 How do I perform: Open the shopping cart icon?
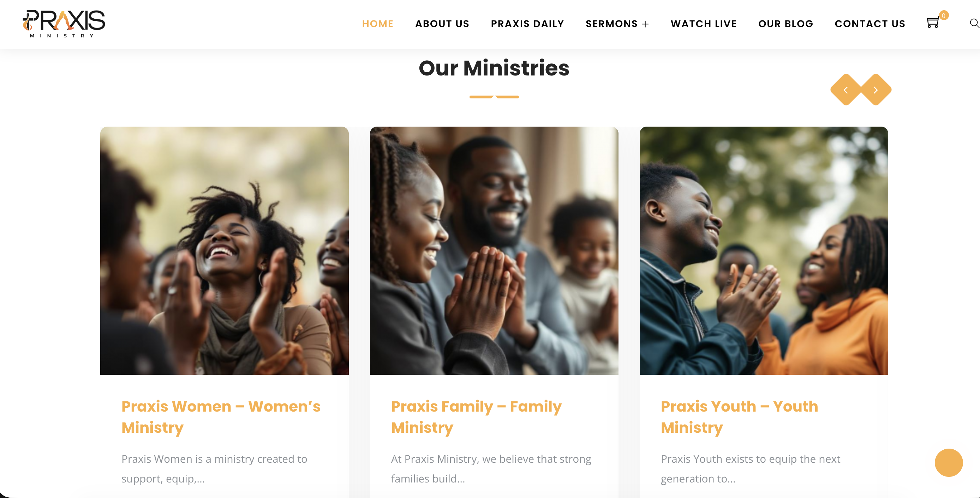[932, 23]
